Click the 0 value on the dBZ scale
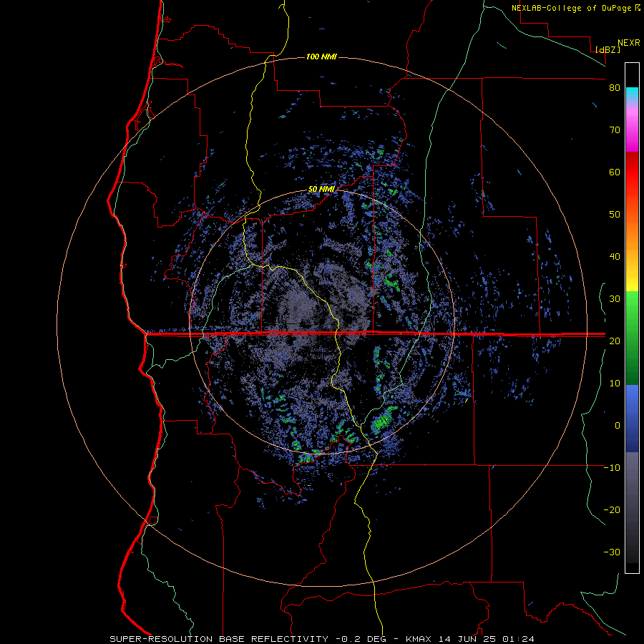The image size is (644, 644). pos(618,426)
